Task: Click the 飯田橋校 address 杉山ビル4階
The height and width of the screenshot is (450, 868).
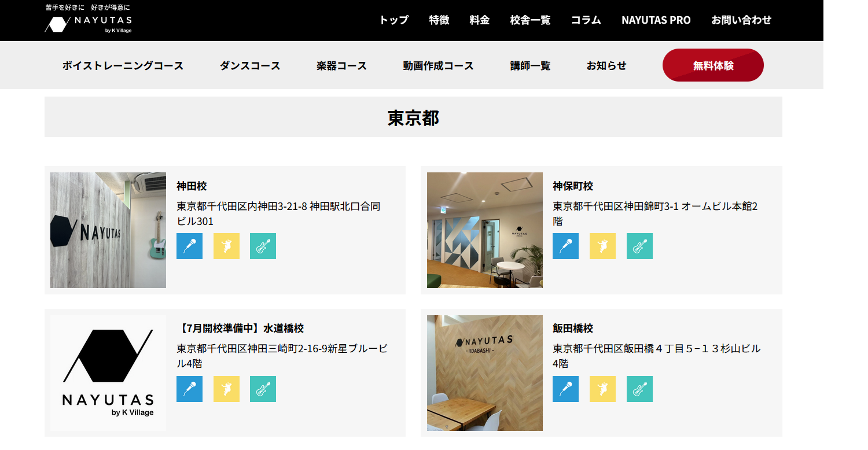Action: [656, 356]
